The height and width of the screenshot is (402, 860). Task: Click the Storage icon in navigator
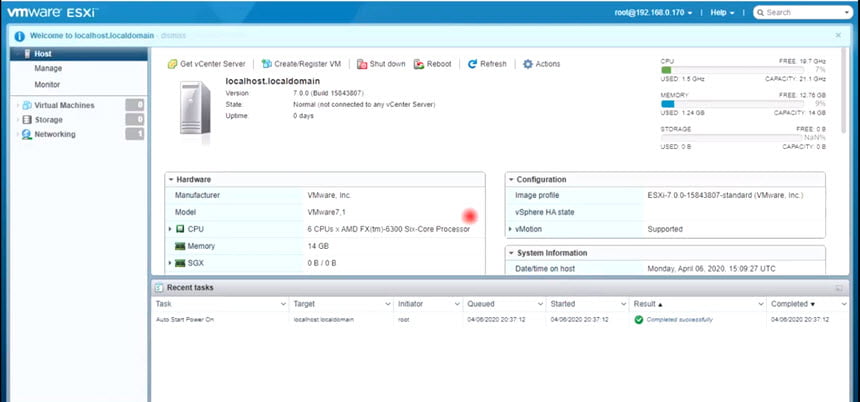coord(27,120)
